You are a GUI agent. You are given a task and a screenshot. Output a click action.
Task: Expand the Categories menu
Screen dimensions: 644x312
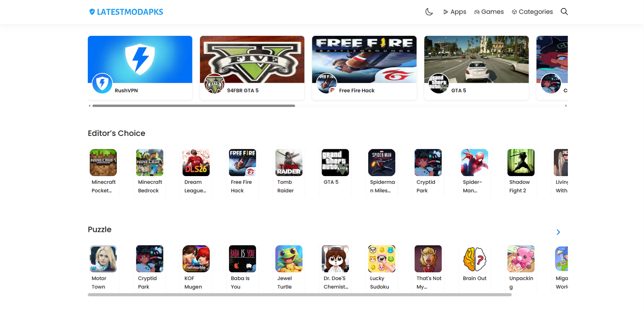coord(532,12)
